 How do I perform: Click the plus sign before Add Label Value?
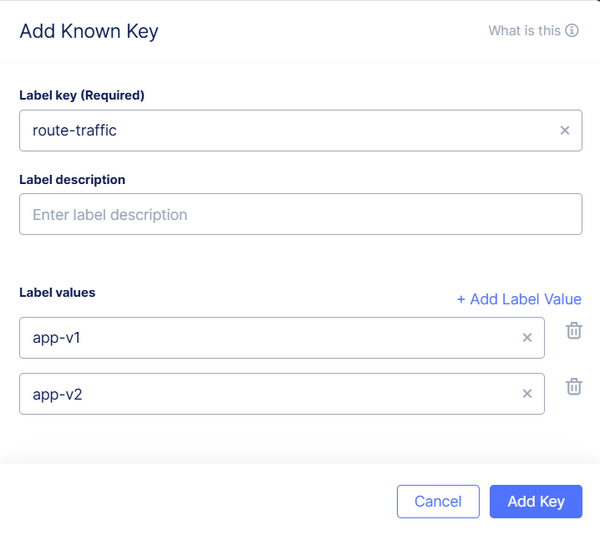(x=461, y=300)
